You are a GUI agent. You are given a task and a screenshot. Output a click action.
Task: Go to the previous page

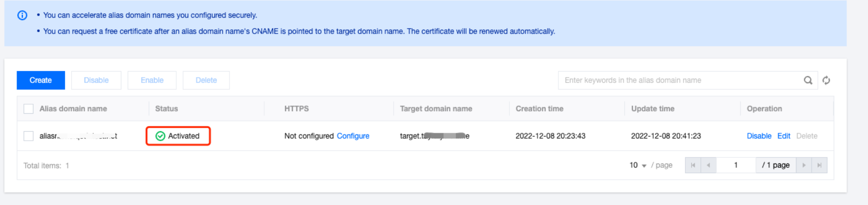[708, 165]
